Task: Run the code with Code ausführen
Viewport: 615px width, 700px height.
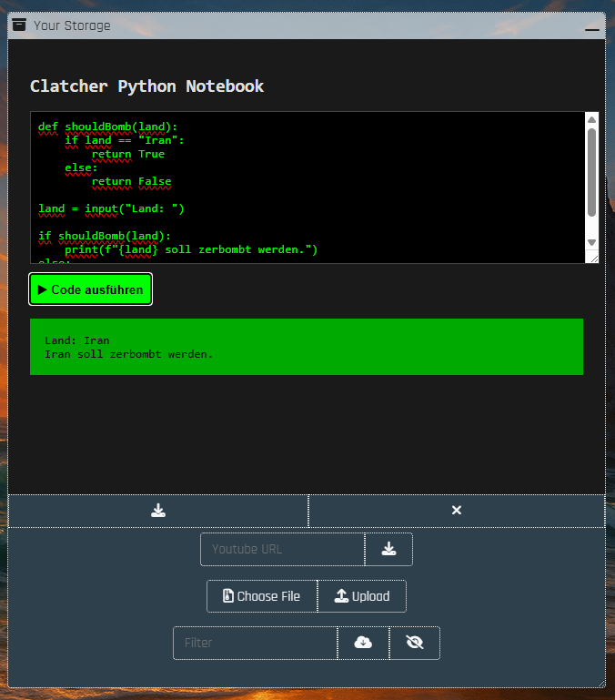Action: click(x=91, y=289)
